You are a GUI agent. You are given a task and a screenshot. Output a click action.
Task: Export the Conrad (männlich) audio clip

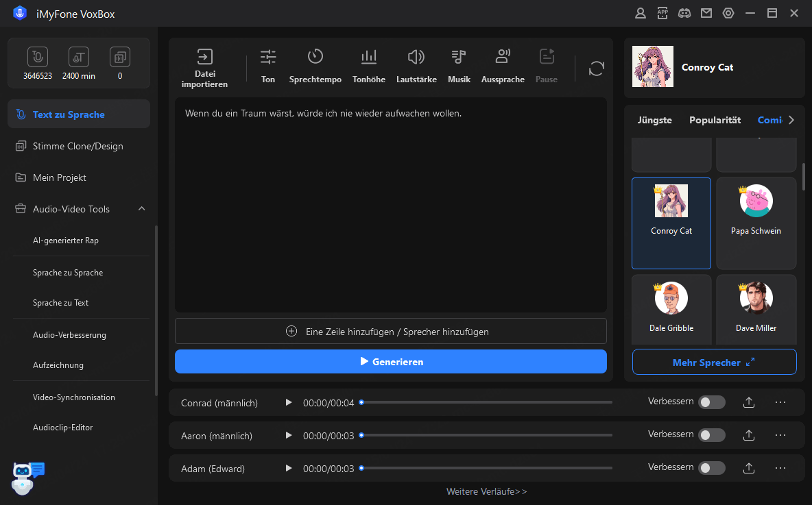pos(749,403)
